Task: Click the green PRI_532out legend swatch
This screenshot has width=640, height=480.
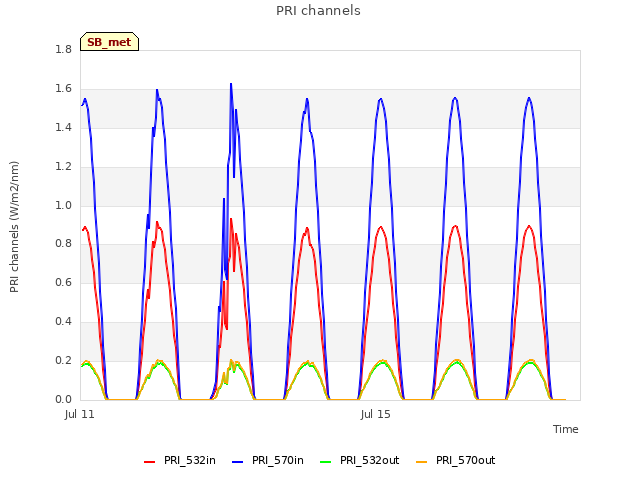Action: pos(325,462)
